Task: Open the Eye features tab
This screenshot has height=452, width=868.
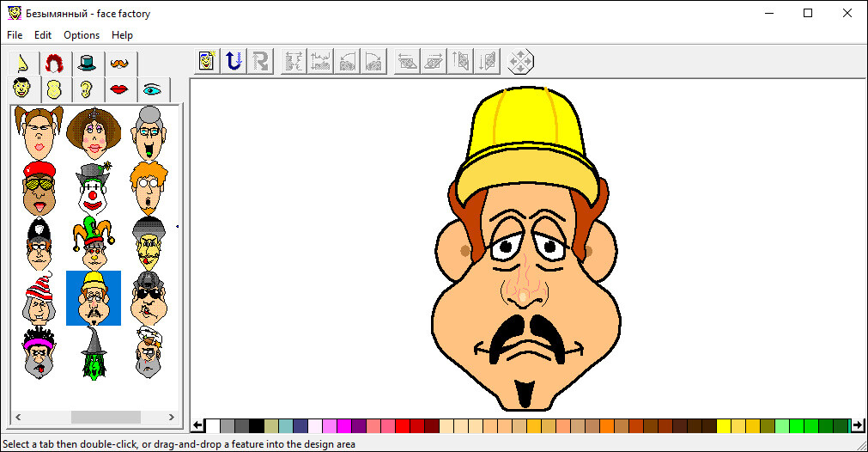Action: point(152,89)
